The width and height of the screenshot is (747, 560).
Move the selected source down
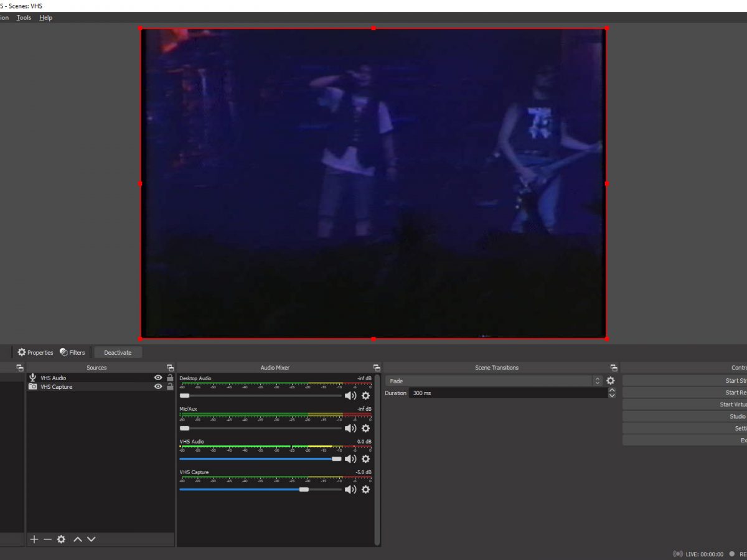pos(92,539)
